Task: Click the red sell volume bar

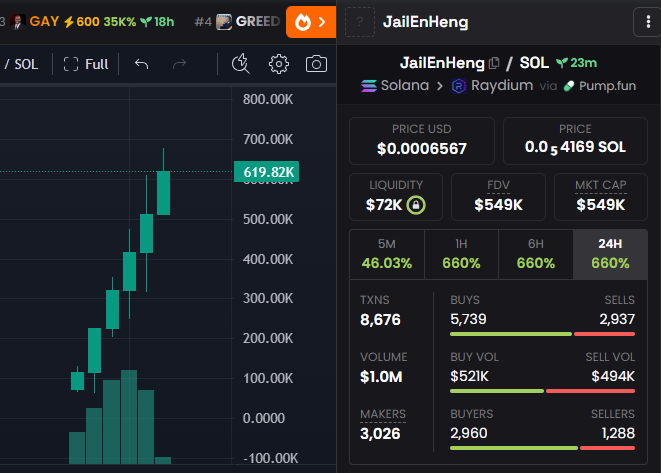Action: coord(590,391)
